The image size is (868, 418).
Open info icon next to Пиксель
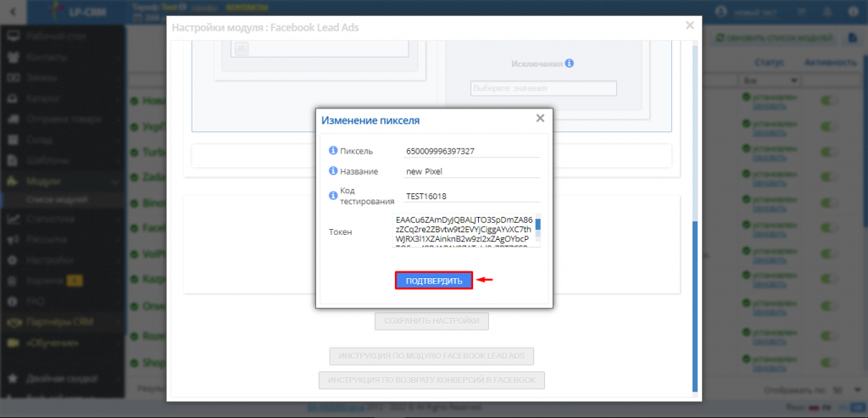pyautogui.click(x=333, y=151)
